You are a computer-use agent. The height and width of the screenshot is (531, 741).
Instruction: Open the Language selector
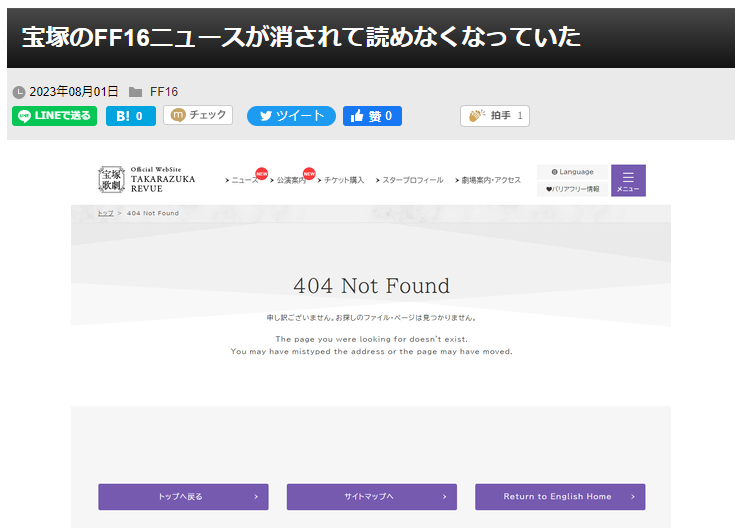pyautogui.click(x=573, y=172)
